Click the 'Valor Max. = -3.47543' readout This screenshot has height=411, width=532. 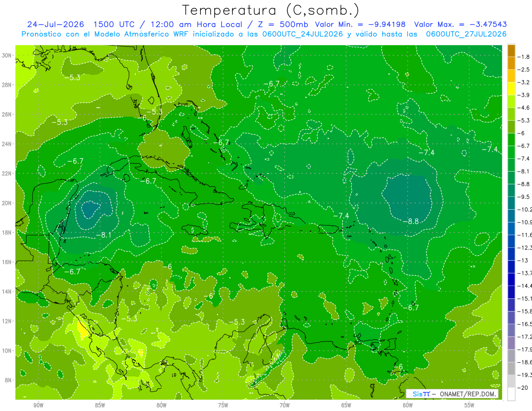tap(461, 24)
